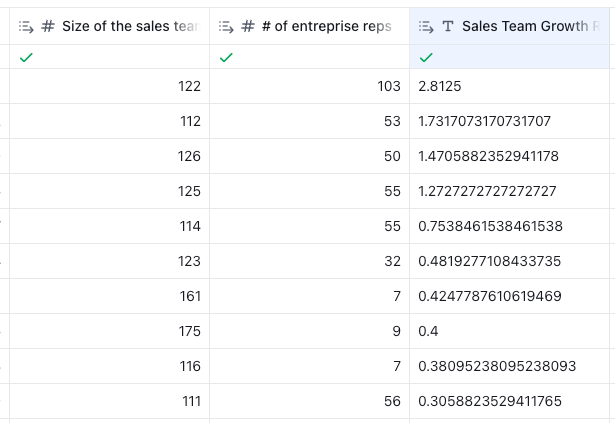The image size is (615, 423).
Task: Click the green checkmark under Sales Team Growth
Action: (426, 58)
